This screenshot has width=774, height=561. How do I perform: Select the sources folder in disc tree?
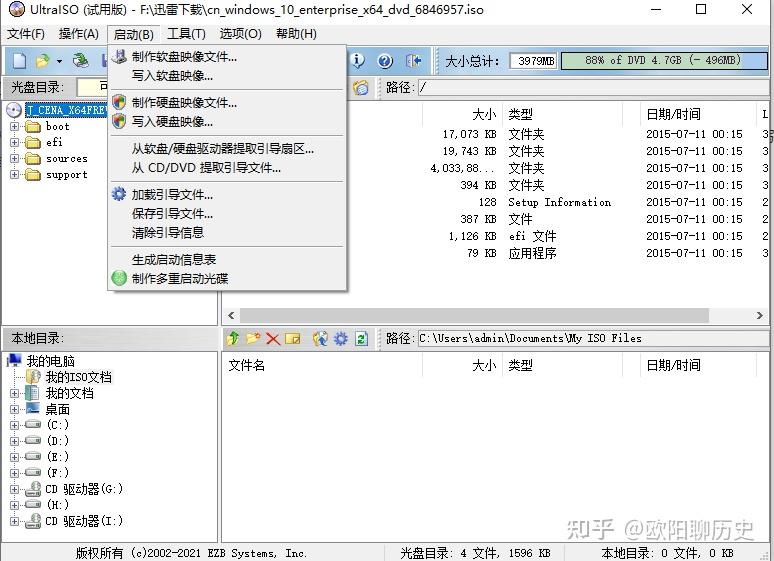(x=67, y=159)
